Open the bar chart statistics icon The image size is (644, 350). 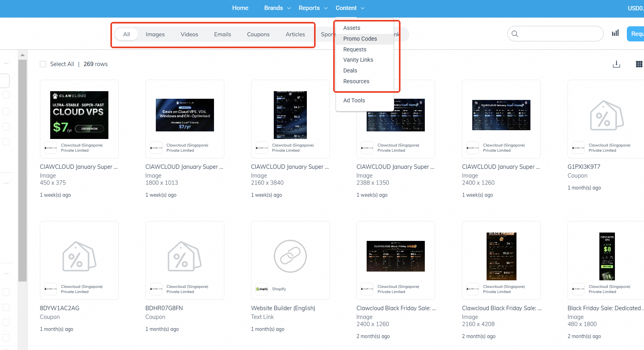[x=615, y=33]
